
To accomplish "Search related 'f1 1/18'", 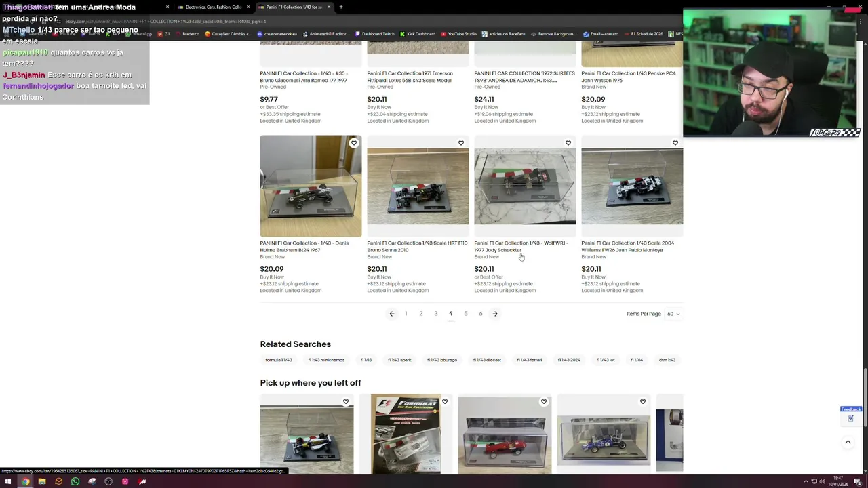I will 366,360.
